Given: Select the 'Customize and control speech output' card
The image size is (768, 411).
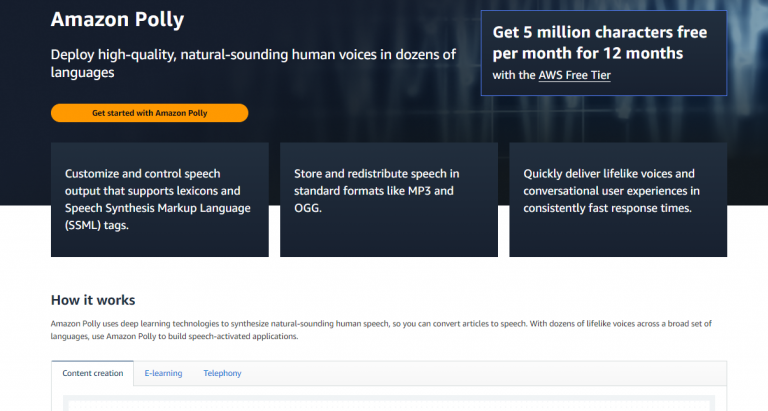Looking at the screenshot, I should (159, 199).
